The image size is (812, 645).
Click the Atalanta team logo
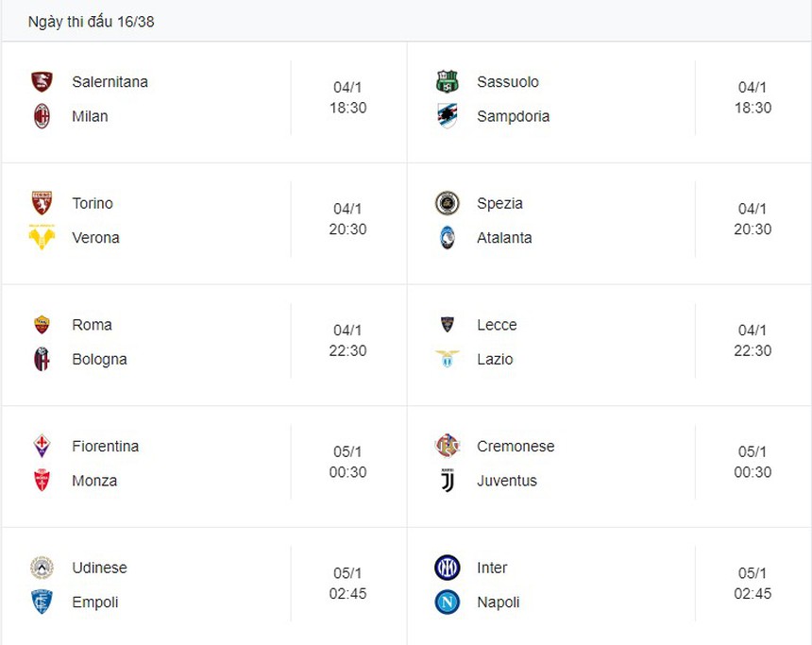(x=447, y=238)
